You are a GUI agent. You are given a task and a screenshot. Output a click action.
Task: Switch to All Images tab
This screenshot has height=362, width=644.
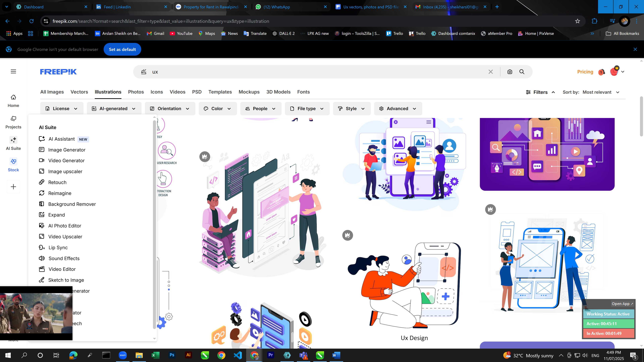[x=52, y=92]
